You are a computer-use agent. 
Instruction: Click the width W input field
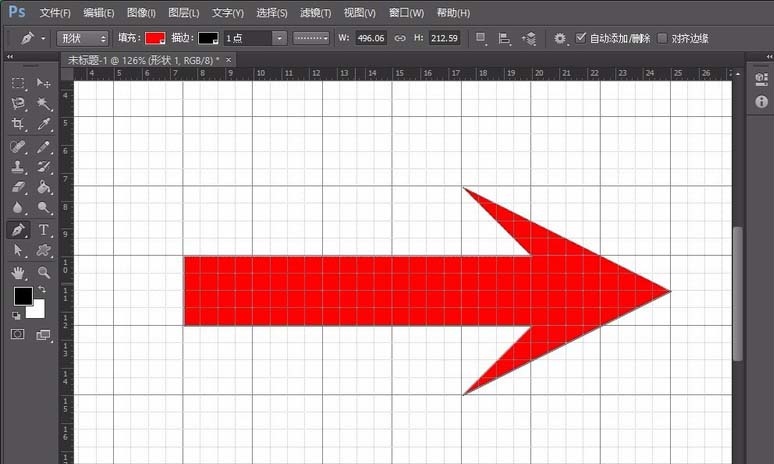tap(371, 38)
